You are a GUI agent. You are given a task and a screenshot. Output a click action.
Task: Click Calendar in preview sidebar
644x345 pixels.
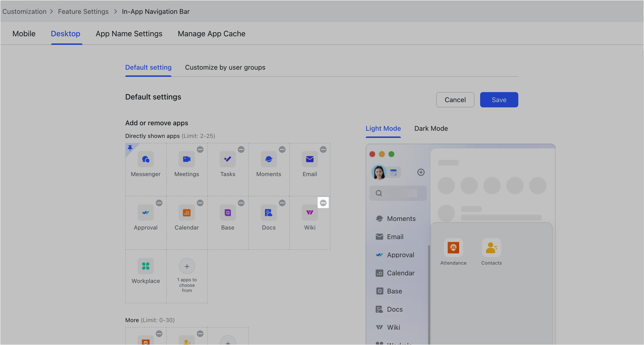pos(395,273)
